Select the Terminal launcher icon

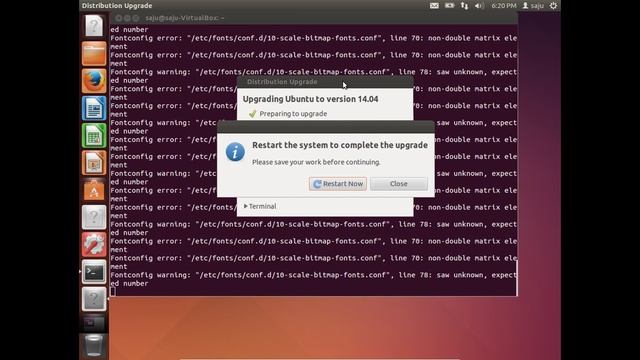[94, 272]
